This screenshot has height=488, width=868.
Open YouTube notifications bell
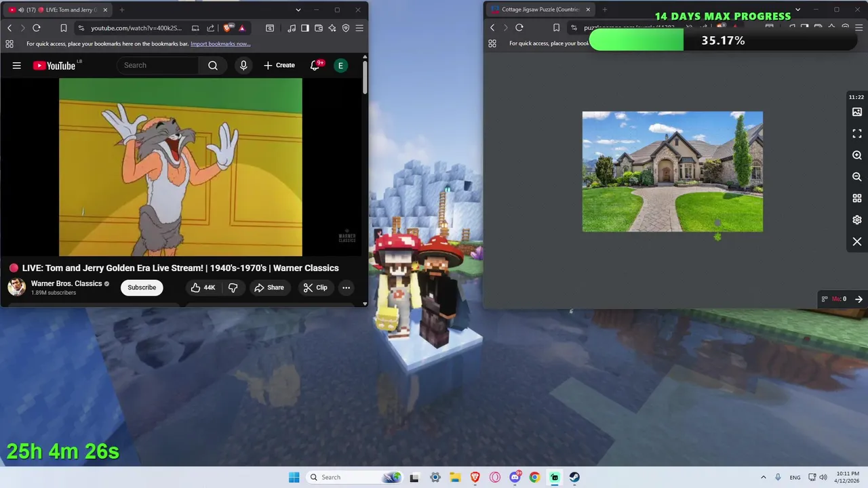[x=315, y=65]
